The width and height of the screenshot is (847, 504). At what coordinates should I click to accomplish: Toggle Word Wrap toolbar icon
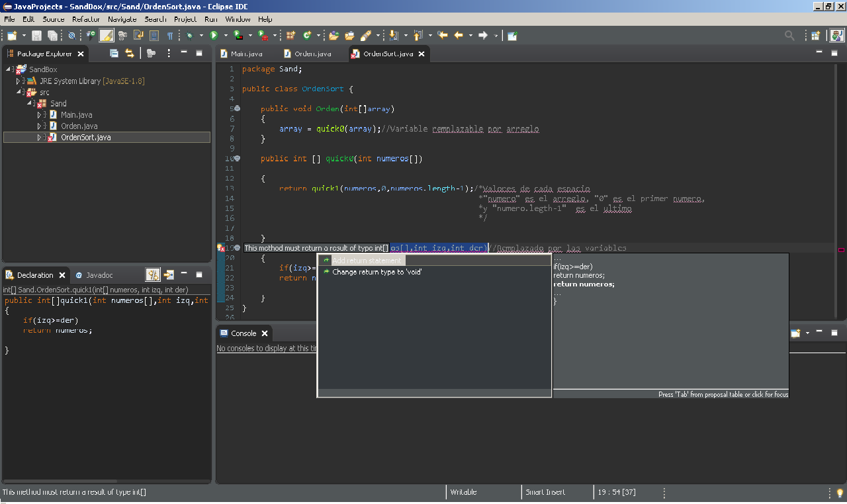pos(138,35)
